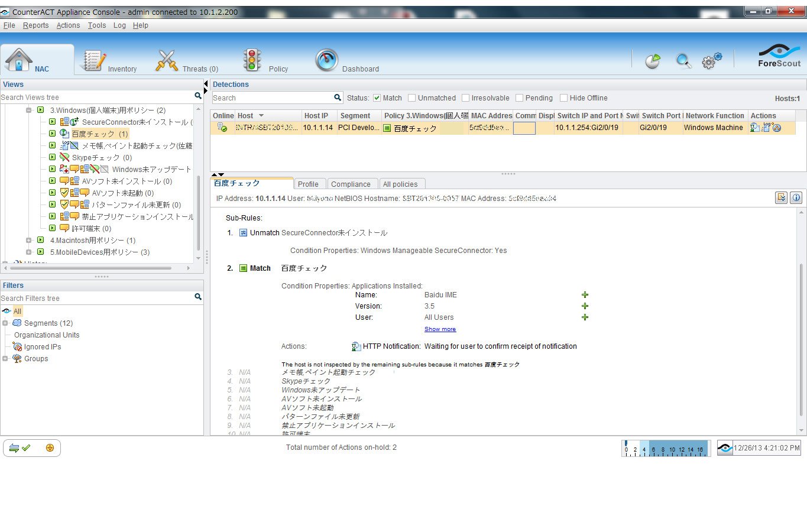
Task: Click the Views tree search magnifier
Action: pos(198,96)
